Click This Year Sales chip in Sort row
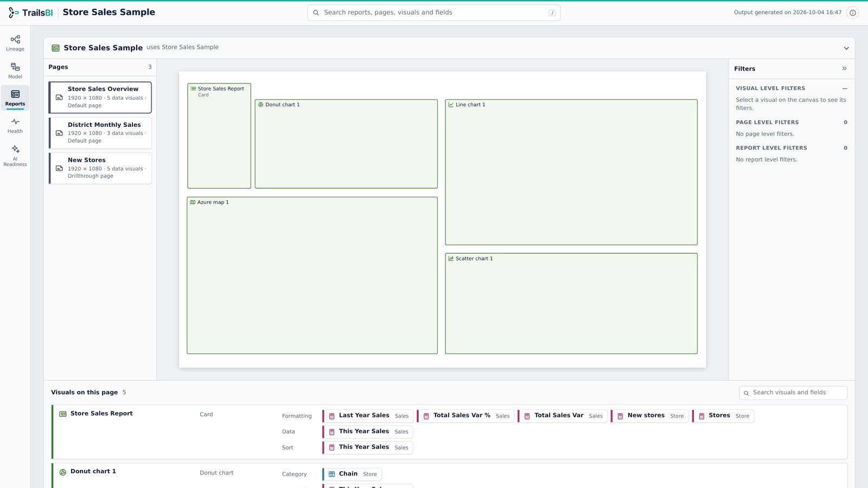The image size is (868, 488). click(x=368, y=447)
